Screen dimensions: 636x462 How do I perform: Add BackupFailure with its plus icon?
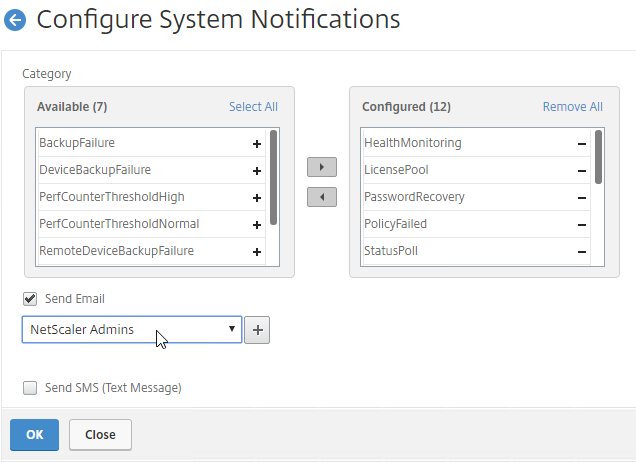click(257, 144)
